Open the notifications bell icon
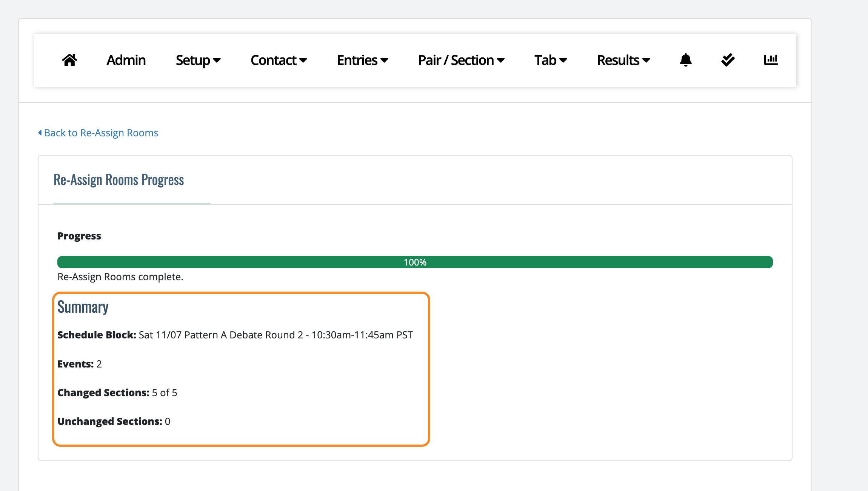The height and width of the screenshot is (491, 868). tap(686, 60)
